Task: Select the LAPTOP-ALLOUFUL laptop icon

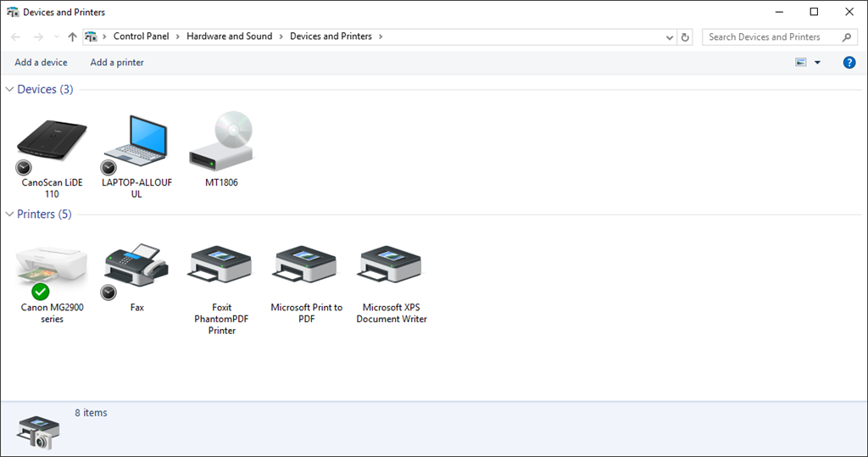Action: (136, 141)
